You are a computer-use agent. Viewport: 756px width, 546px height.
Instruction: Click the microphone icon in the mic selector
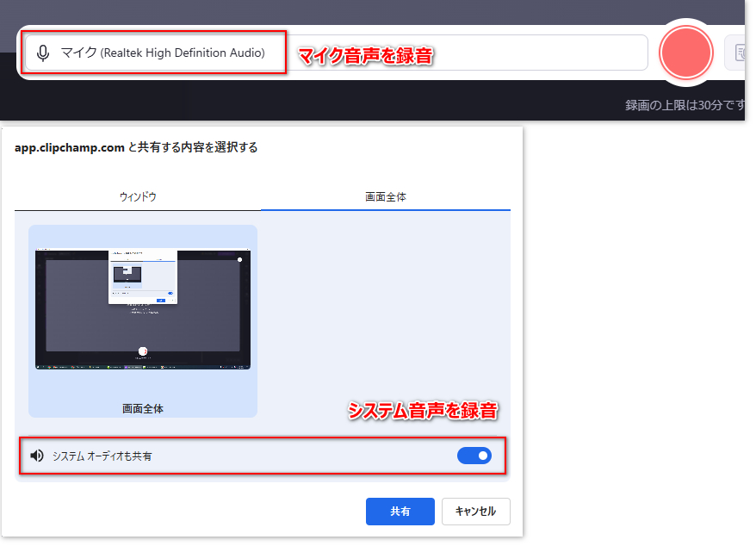coord(43,53)
